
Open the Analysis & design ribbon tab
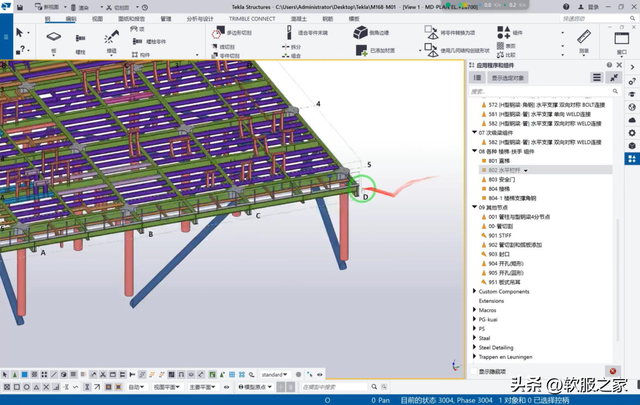(200, 19)
